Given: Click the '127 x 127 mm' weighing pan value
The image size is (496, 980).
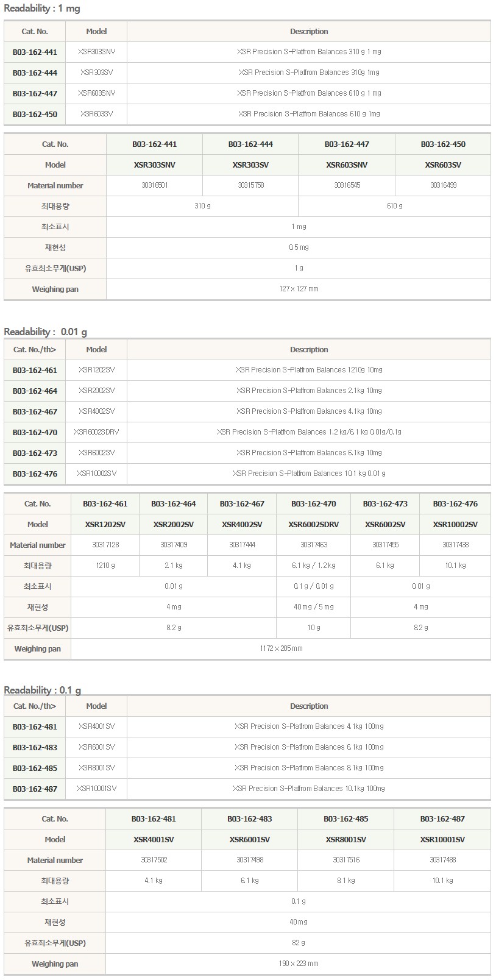Looking at the screenshot, I should [x=299, y=289].
